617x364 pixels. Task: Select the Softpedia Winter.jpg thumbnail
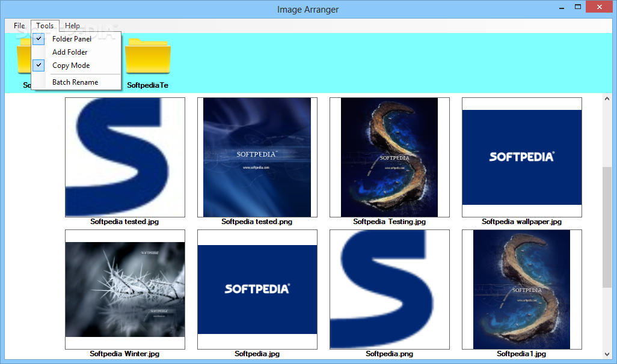[124, 290]
